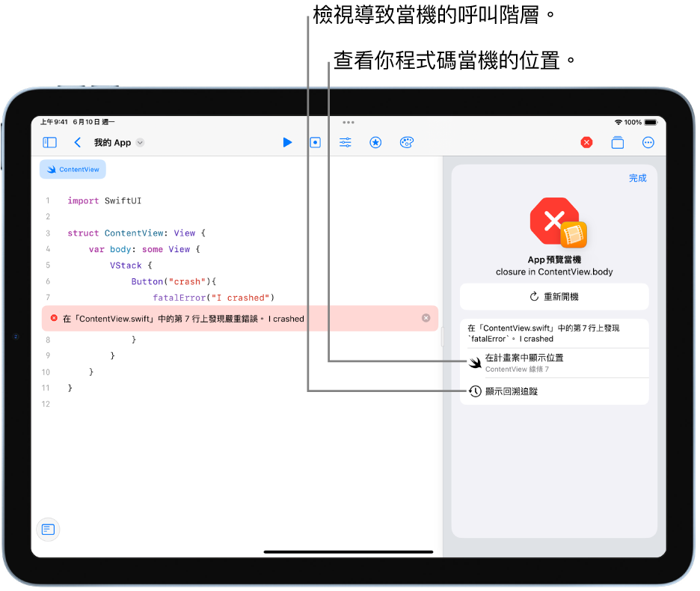
Task: Select 在計畫案中顯示位置 entry
Action: click(x=554, y=363)
